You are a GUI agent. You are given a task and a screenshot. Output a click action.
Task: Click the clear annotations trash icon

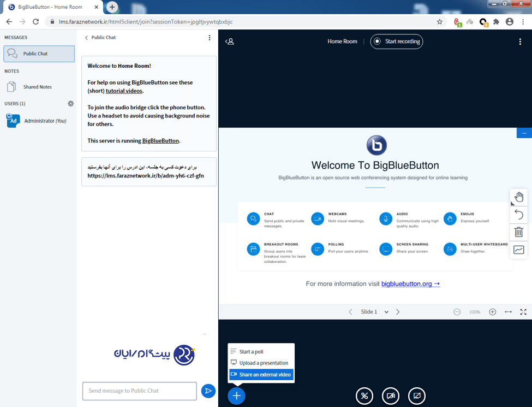tap(518, 232)
